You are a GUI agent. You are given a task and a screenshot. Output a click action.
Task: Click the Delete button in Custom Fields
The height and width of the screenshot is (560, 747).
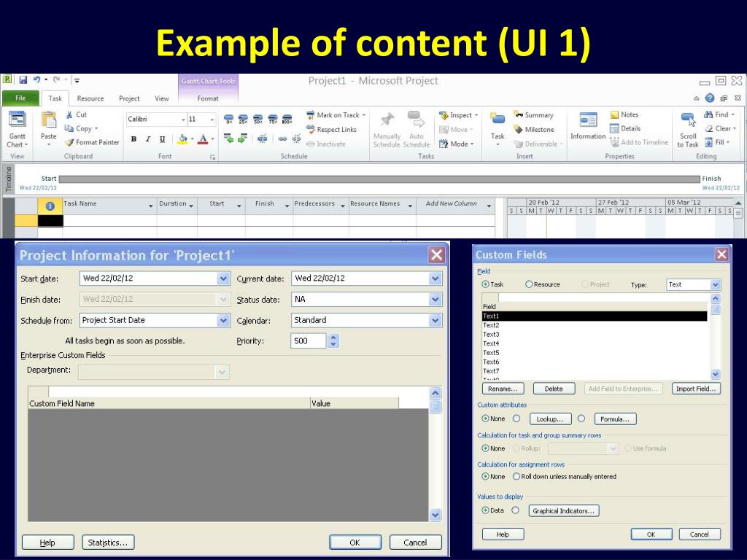(554, 389)
